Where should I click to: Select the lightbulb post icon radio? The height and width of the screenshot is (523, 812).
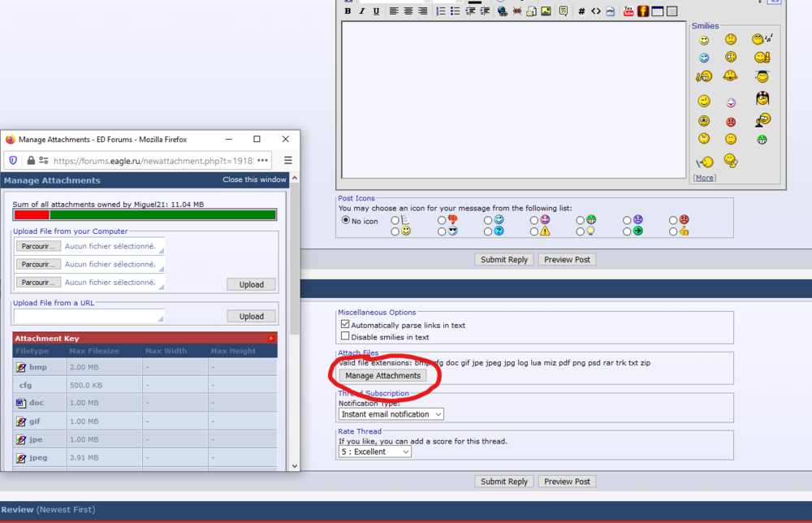coord(580,231)
